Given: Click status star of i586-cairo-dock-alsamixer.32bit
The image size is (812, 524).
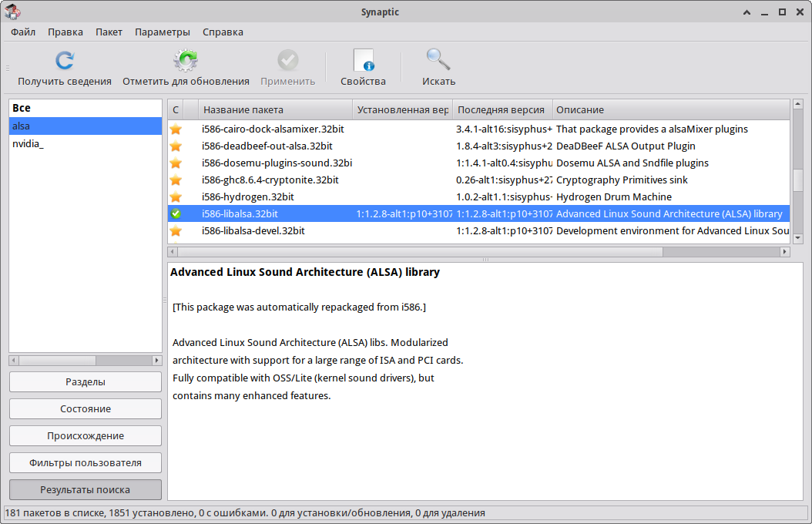Looking at the screenshot, I should point(176,129).
